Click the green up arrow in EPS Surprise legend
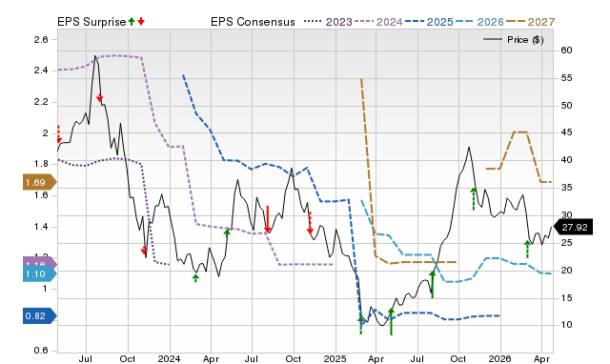 click(132, 21)
